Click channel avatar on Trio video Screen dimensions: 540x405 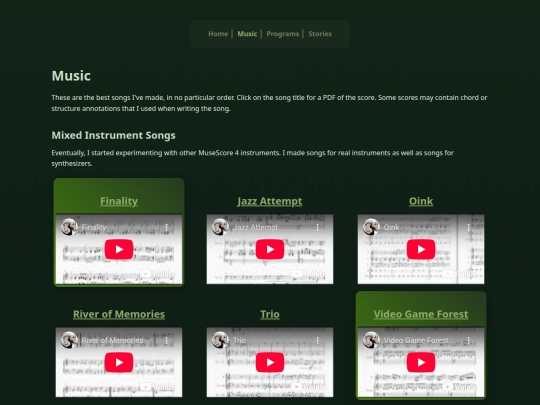tap(220, 340)
